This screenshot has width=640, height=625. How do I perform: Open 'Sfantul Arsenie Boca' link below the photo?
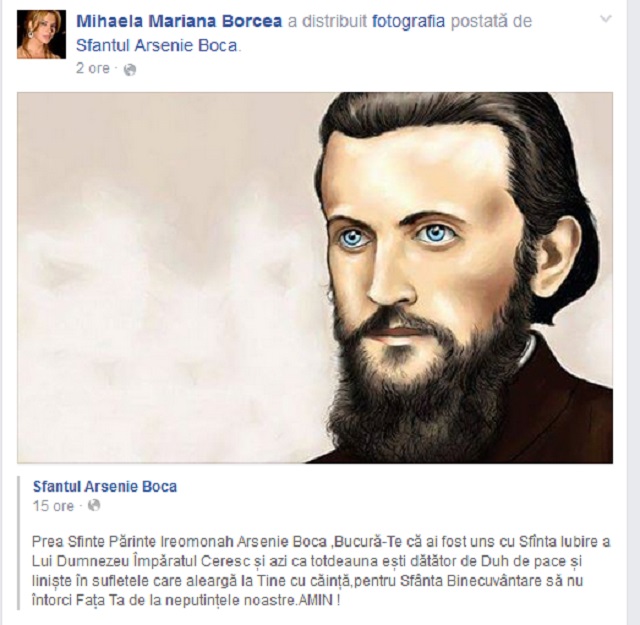pyautogui.click(x=105, y=487)
